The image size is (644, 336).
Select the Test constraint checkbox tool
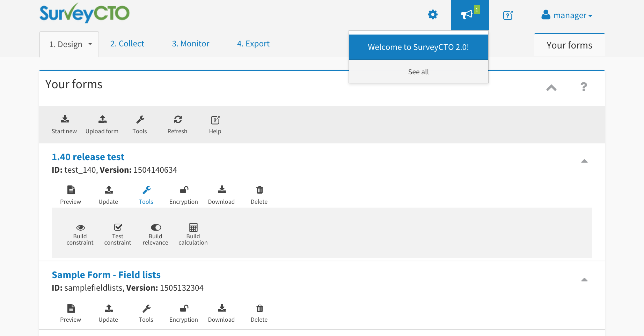coord(118,233)
